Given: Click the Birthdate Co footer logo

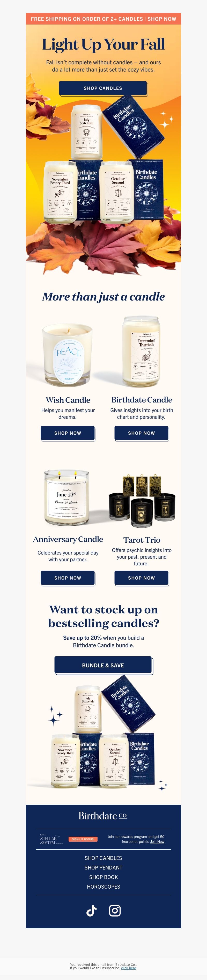Looking at the screenshot, I should (x=103, y=816).
